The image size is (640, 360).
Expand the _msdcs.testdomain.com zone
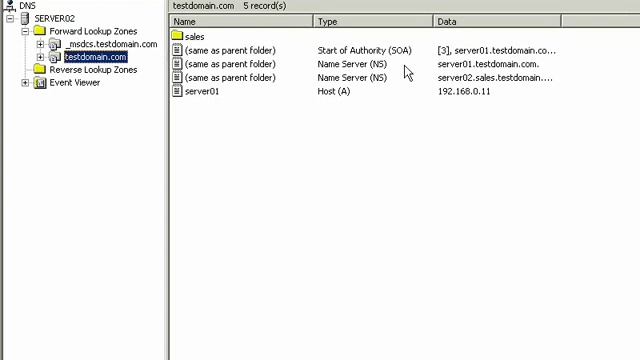click(x=40, y=44)
